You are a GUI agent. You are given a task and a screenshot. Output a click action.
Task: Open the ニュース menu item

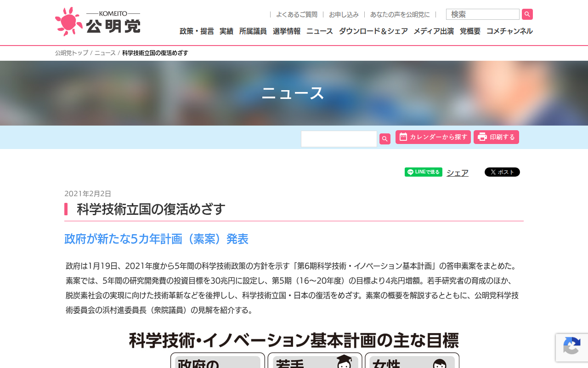(320, 31)
